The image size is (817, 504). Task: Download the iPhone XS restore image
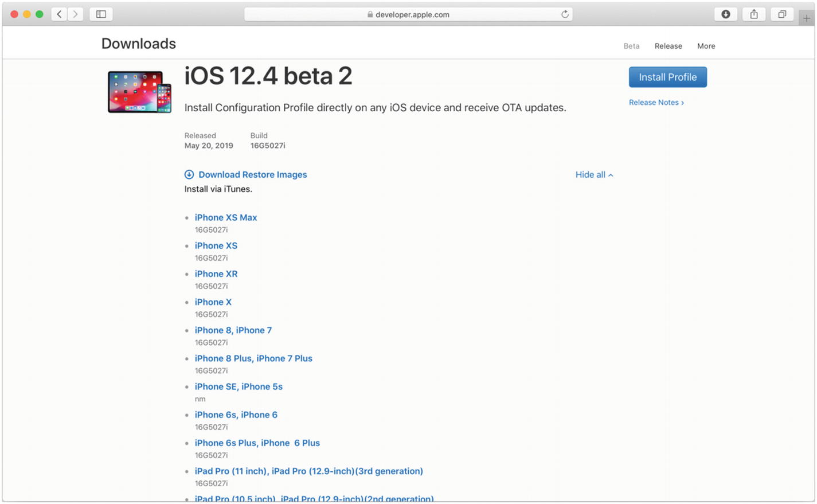(x=216, y=246)
